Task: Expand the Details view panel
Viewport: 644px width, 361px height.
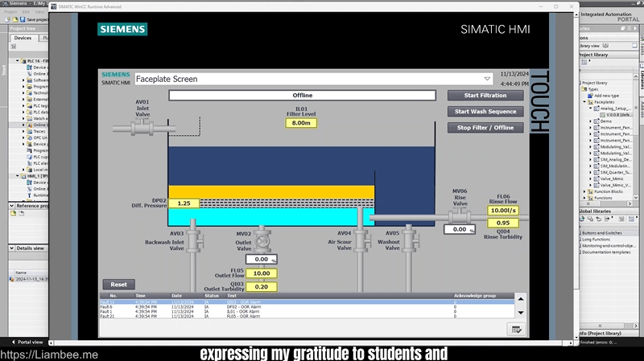Action: 12,248
